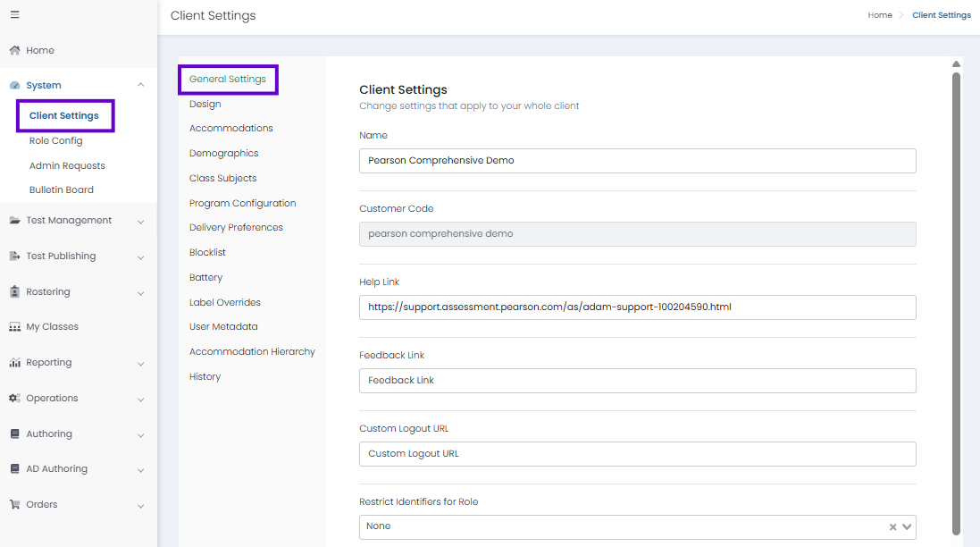Click the Test Management folder icon

coord(14,220)
